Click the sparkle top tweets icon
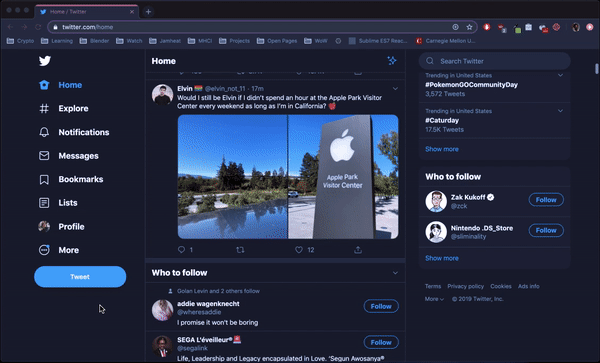This screenshot has height=363, width=600. 392,60
